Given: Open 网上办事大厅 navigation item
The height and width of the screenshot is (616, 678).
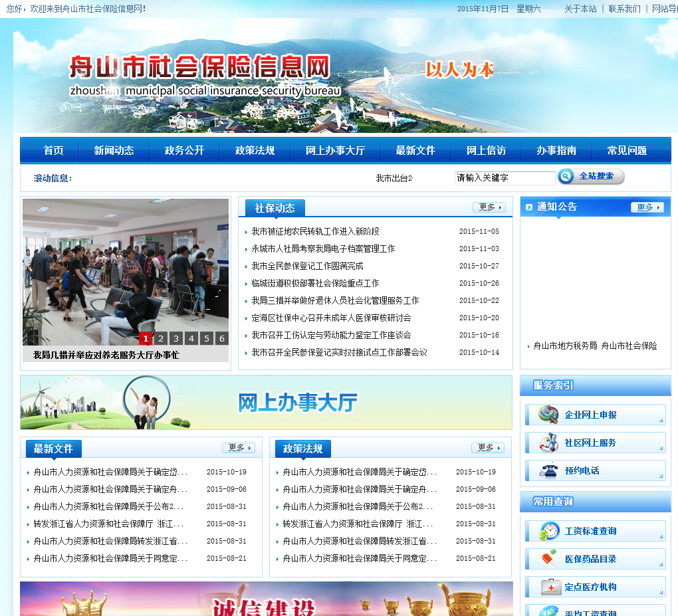Looking at the screenshot, I should pyautogui.click(x=335, y=150).
